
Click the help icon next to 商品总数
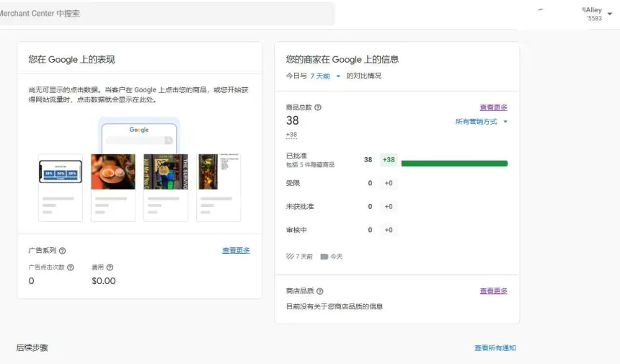pyautogui.click(x=318, y=107)
